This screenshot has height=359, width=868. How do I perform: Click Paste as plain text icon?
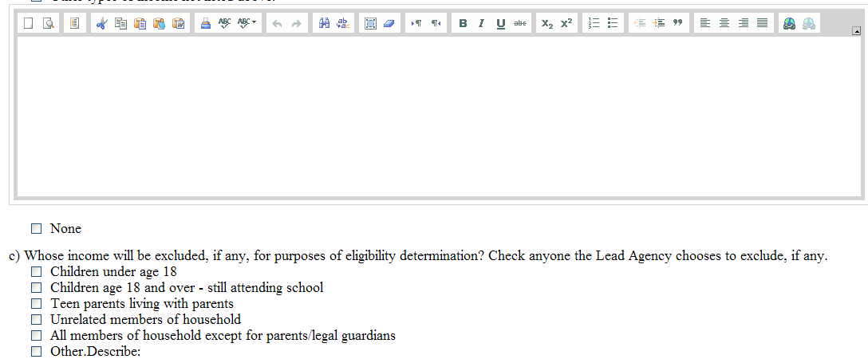160,23
